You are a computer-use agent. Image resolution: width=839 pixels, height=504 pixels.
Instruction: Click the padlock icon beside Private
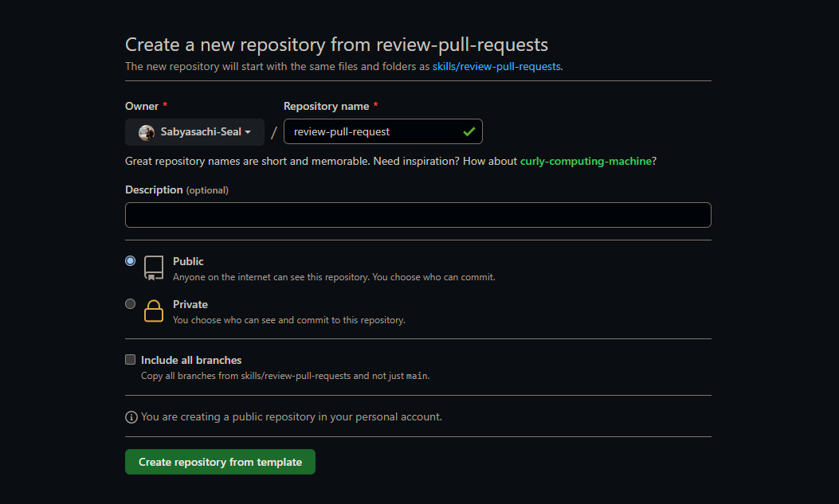[x=153, y=311]
